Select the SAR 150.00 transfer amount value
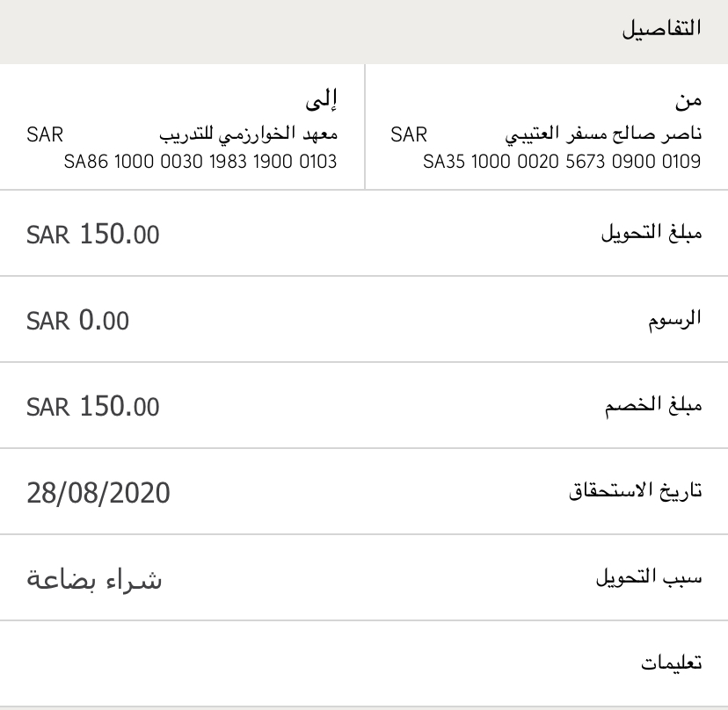728x710 pixels. pos(93,235)
